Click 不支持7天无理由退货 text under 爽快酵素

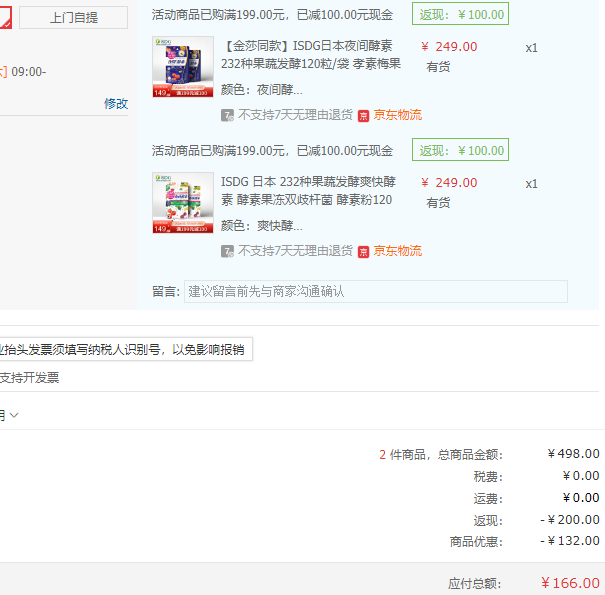pos(295,251)
